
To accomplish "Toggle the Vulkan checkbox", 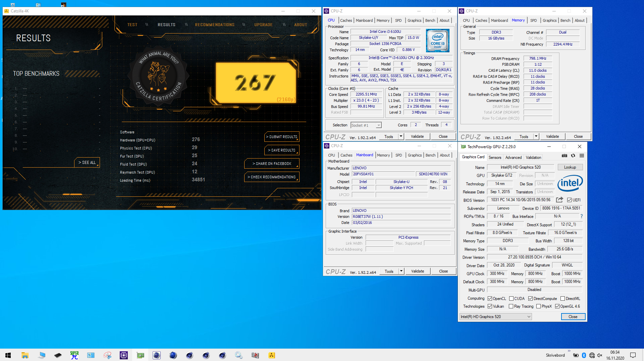I will click(490, 306).
